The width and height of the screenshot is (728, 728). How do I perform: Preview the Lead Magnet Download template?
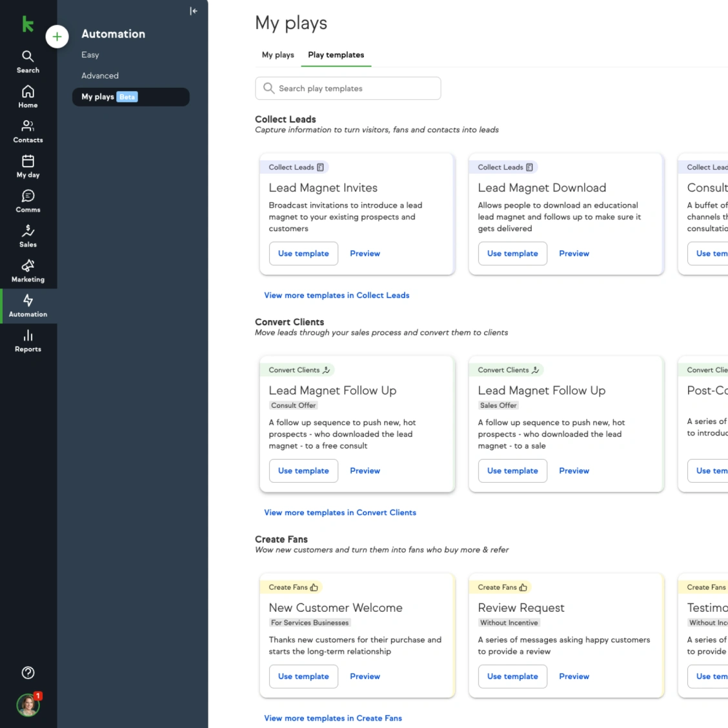[574, 254]
